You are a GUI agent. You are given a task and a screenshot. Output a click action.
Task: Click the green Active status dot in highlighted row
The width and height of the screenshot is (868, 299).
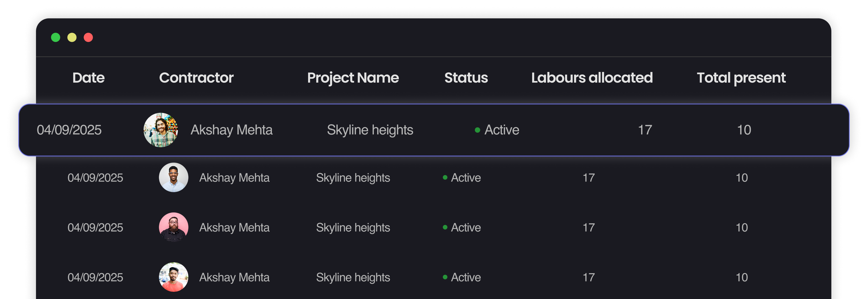click(x=477, y=130)
